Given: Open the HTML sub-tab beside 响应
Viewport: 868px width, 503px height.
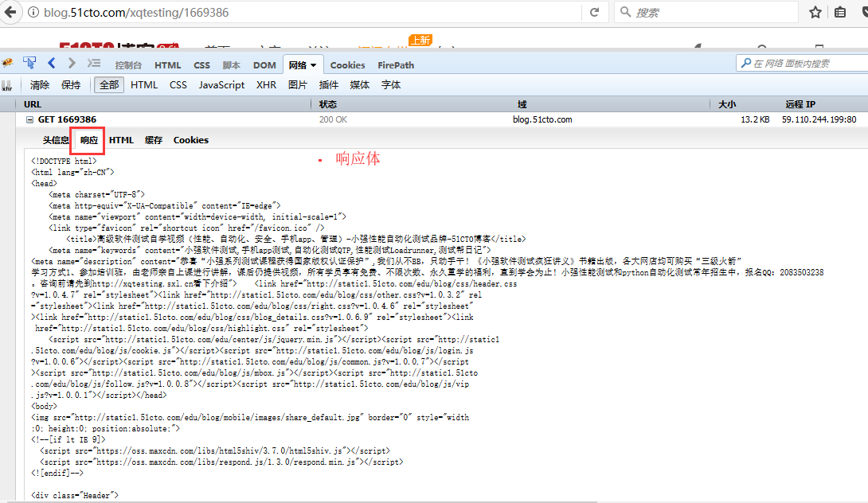Looking at the screenshot, I should 121,141.
